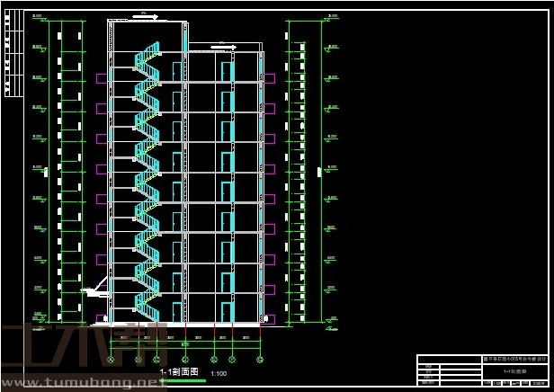Select the top magenta balcony on right side

coord(268,78)
